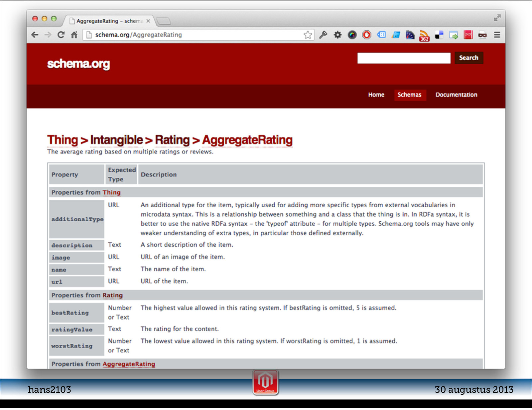Click the name property cell
532x410 pixels.
pyautogui.click(x=77, y=270)
